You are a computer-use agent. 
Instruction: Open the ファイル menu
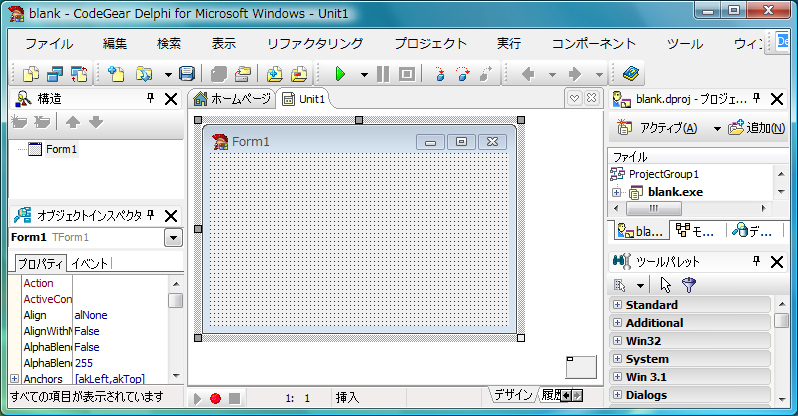pyautogui.click(x=49, y=44)
